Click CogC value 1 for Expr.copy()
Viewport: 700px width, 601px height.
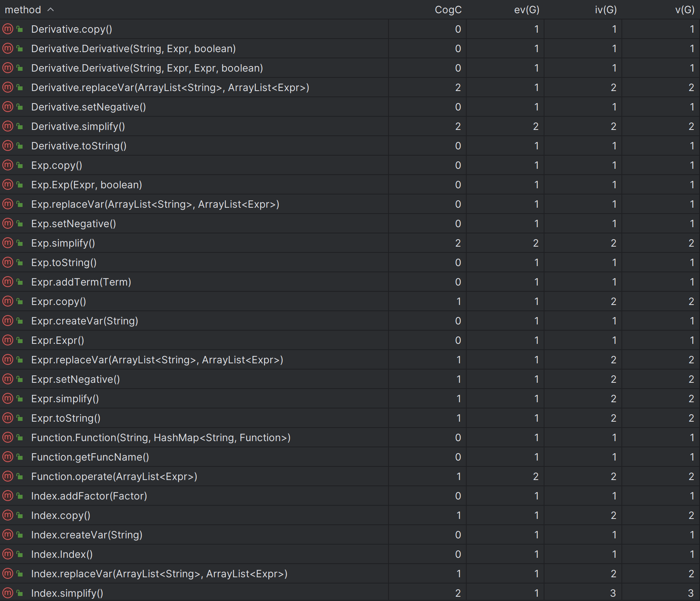tap(459, 301)
